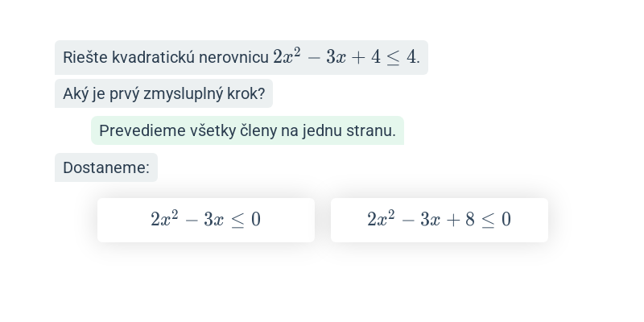The image size is (644, 322).
Task: Select the 'Aký je prvý zmysluplný krok?' bubble
Action: (x=163, y=93)
